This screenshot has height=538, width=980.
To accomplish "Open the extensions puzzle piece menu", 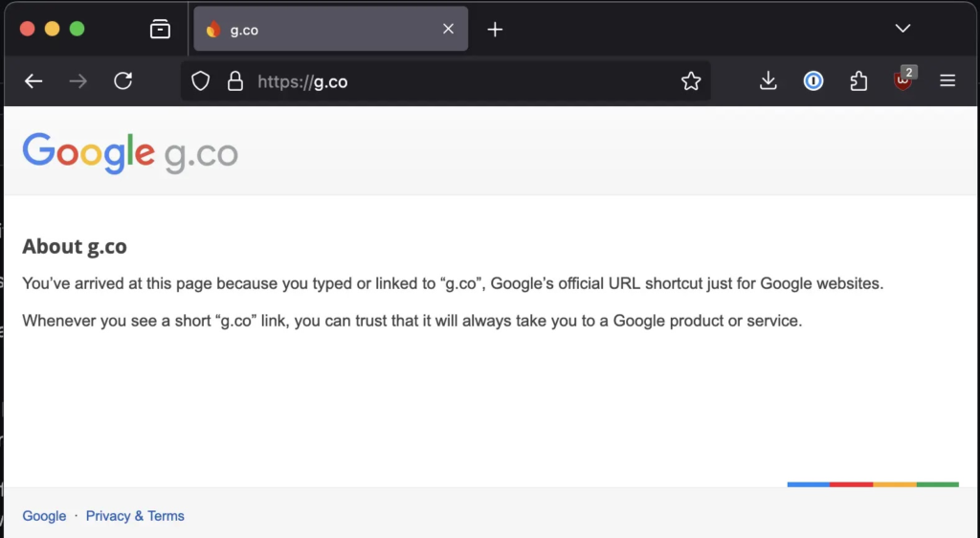I will 858,81.
